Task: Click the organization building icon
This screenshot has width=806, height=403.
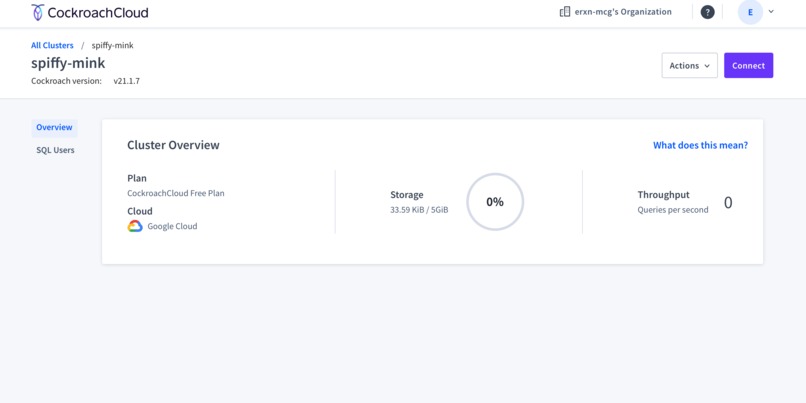Action: tap(565, 12)
